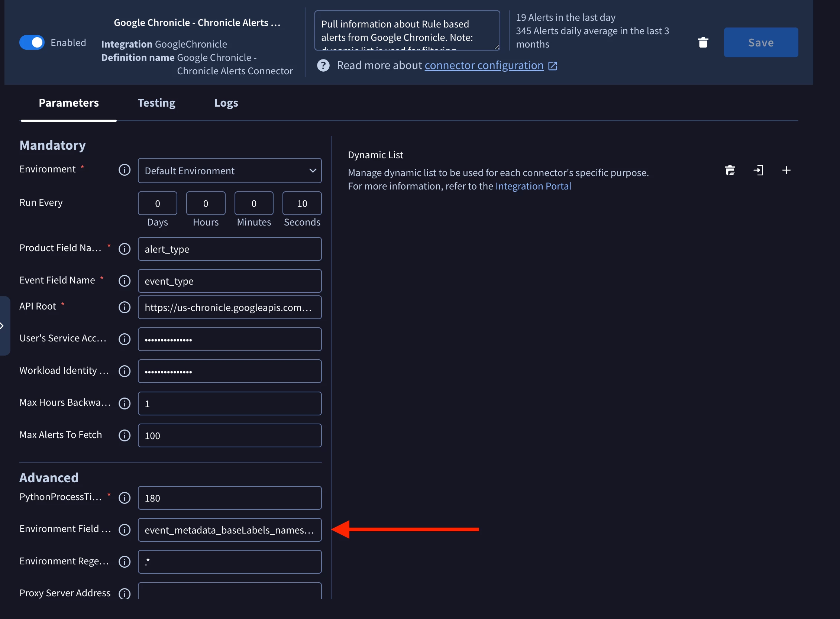
Task: Show info for Workload Identity field
Action: click(125, 371)
